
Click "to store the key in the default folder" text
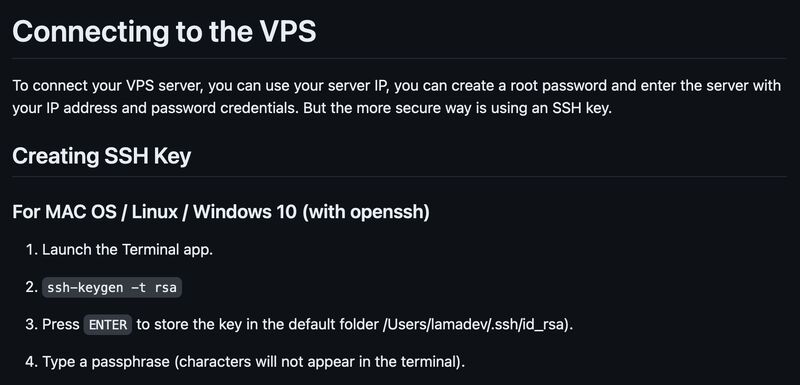[257, 324]
